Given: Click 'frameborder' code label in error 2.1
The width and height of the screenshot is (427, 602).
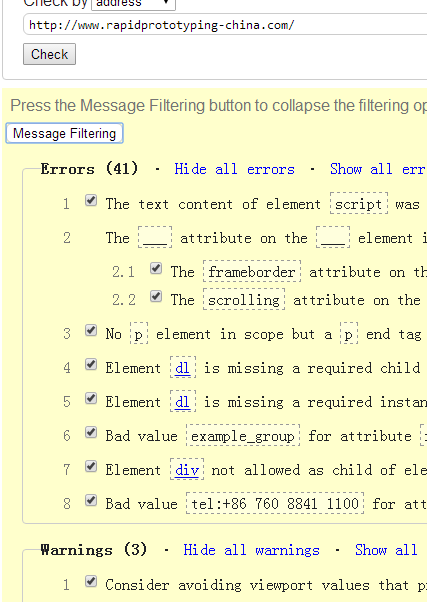Looking at the screenshot, I should click(x=252, y=272).
